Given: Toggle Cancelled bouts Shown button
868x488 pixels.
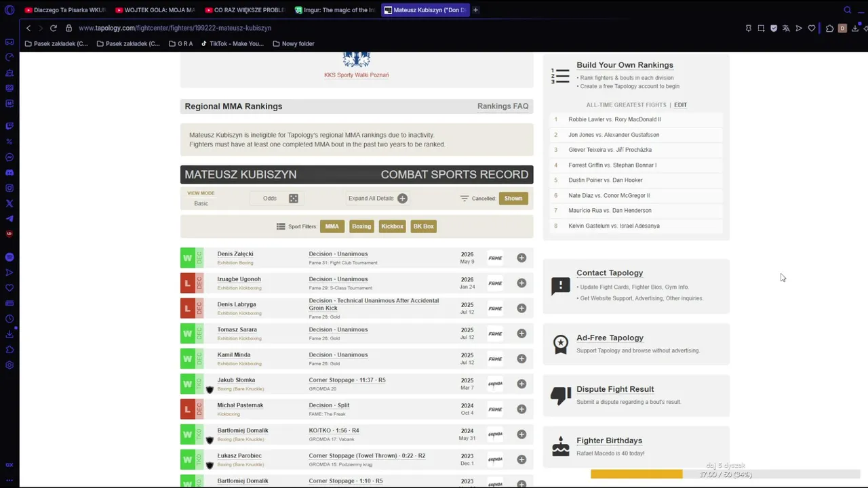Looking at the screenshot, I should pyautogui.click(x=513, y=199).
